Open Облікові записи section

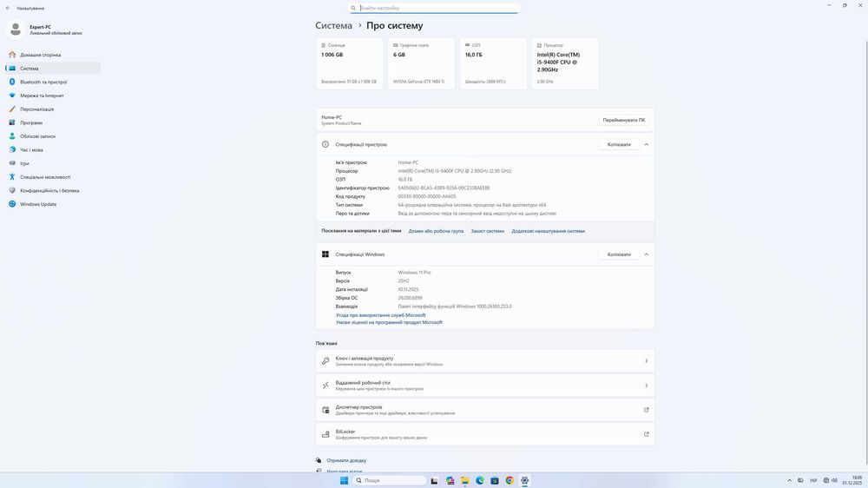click(53, 136)
